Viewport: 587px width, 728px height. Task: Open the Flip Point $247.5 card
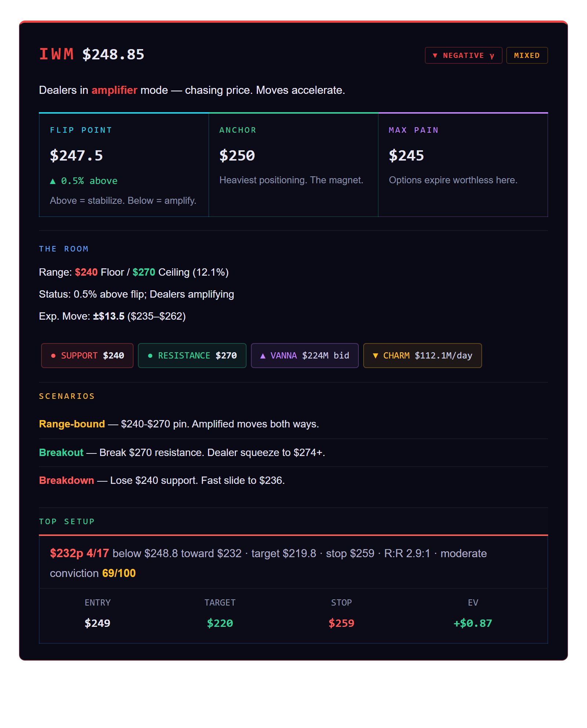pos(124,165)
